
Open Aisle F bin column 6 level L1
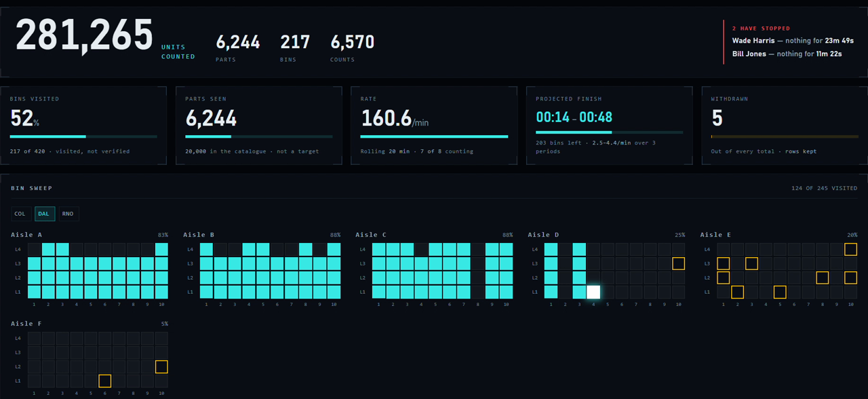104,381
